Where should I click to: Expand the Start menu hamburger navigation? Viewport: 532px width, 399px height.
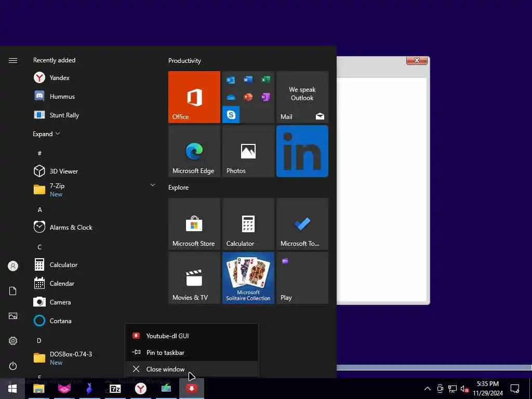tap(13, 60)
